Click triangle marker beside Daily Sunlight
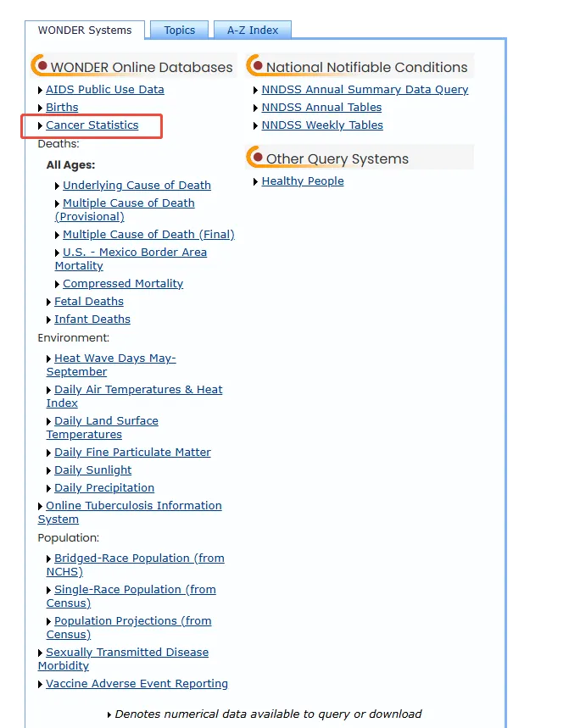The image size is (580, 728). [49, 471]
